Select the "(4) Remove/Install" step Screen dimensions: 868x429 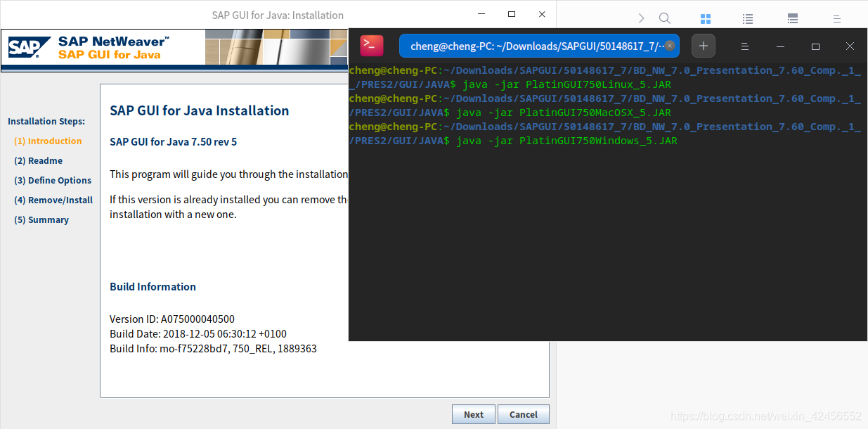pyautogui.click(x=53, y=200)
